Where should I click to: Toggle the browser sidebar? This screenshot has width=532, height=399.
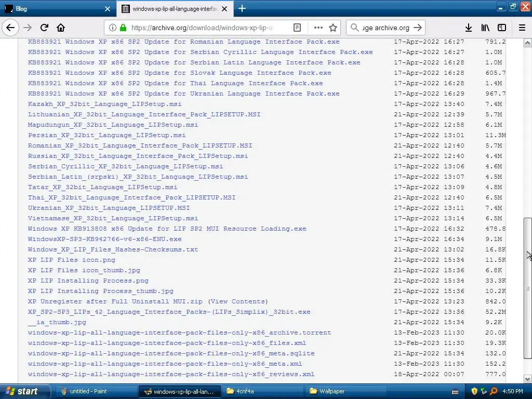(502, 28)
